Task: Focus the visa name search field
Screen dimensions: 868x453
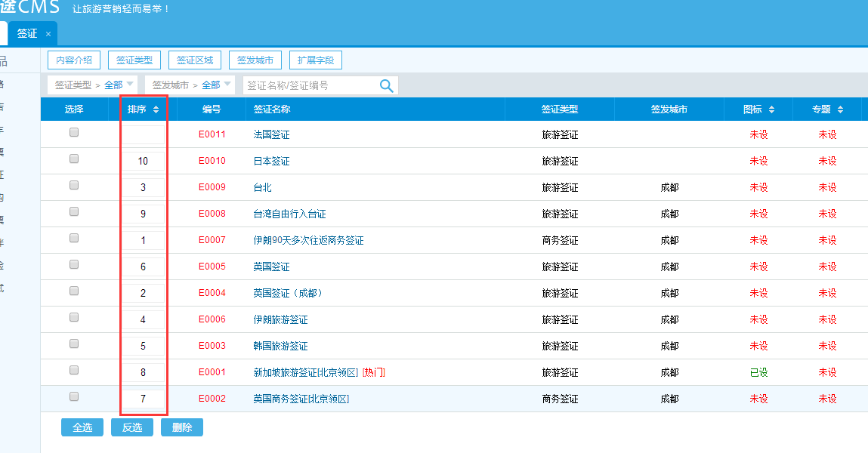Action: coord(310,86)
